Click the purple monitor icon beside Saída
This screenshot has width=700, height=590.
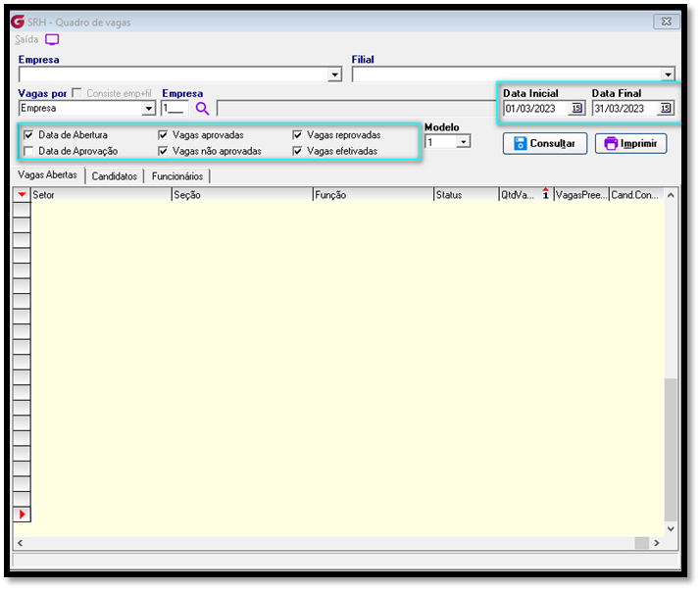pyautogui.click(x=52, y=40)
